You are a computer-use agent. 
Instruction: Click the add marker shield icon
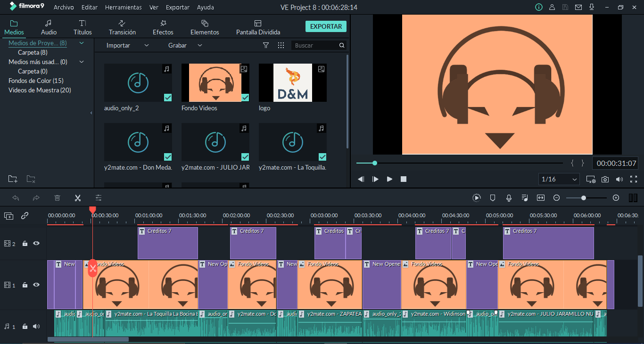pos(493,198)
